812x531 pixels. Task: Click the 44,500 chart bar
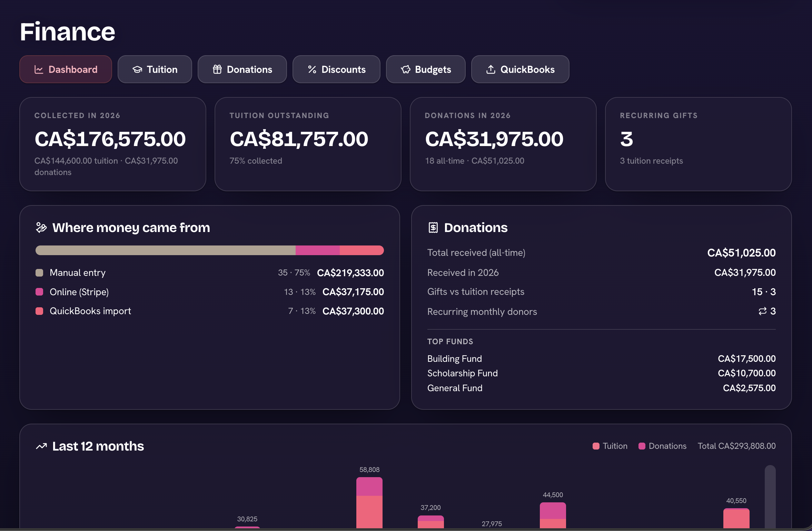tap(553, 515)
